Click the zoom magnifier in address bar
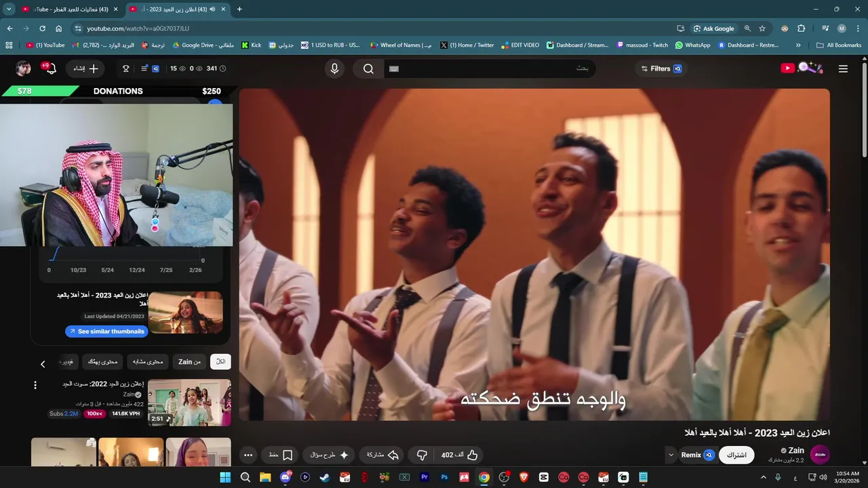 (x=747, y=28)
